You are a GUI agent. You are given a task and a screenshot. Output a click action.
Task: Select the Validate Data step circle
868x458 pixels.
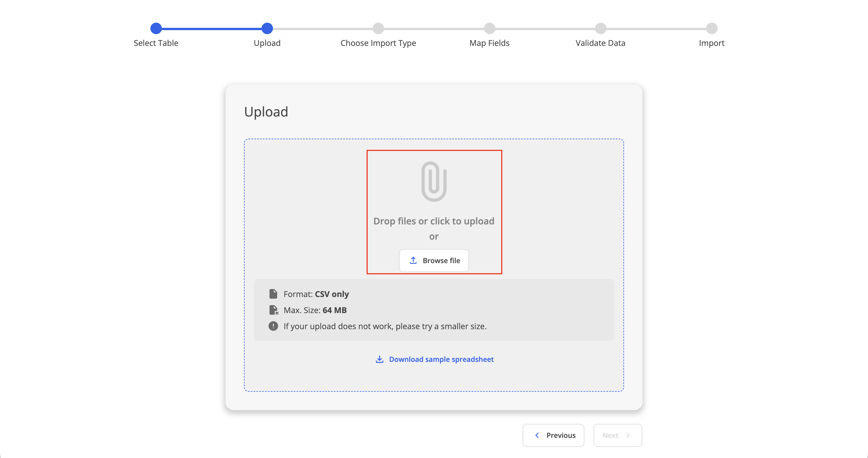click(x=600, y=29)
